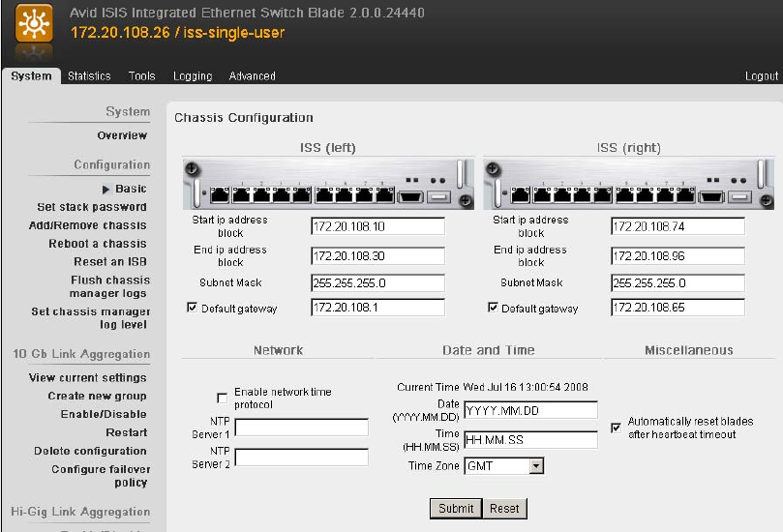Click the Time HH.MM.SS field
This screenshot has height=532, width=783.
pyautogui.click(x=530, y=440)
